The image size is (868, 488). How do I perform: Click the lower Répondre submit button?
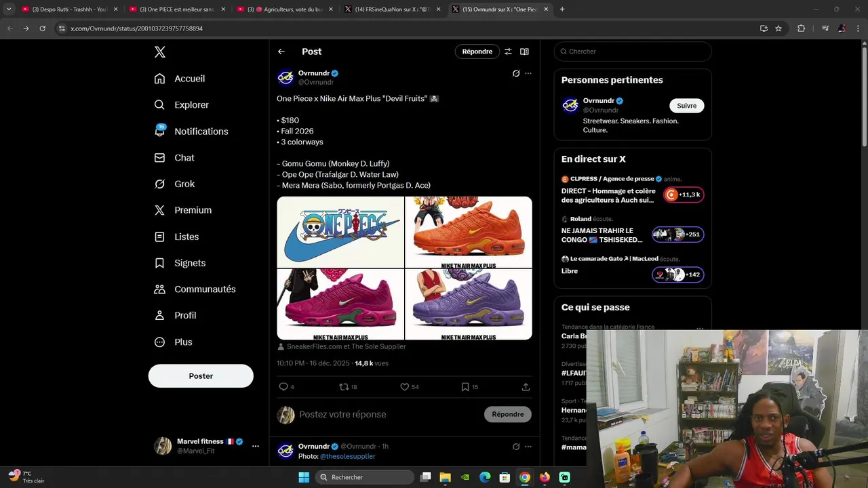point(508,415)
